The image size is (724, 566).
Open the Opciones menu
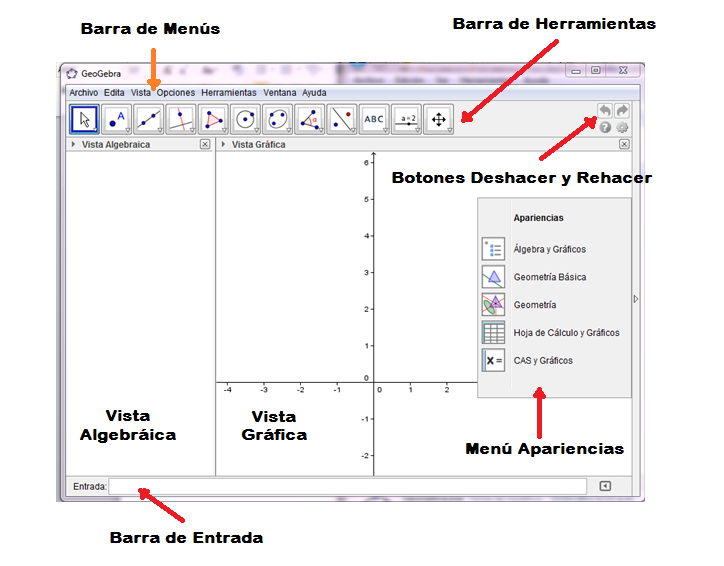(x=176, y=93)
